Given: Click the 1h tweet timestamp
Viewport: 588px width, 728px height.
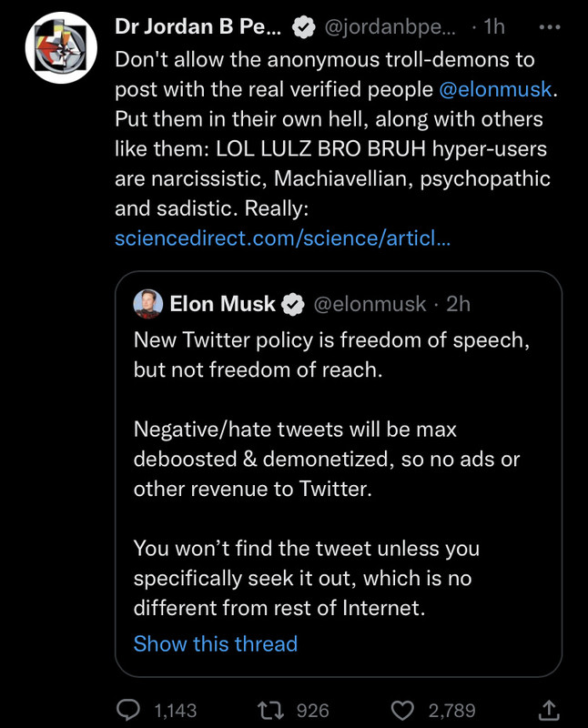Looking at the screenshot, I should click(x=492, y=28).
